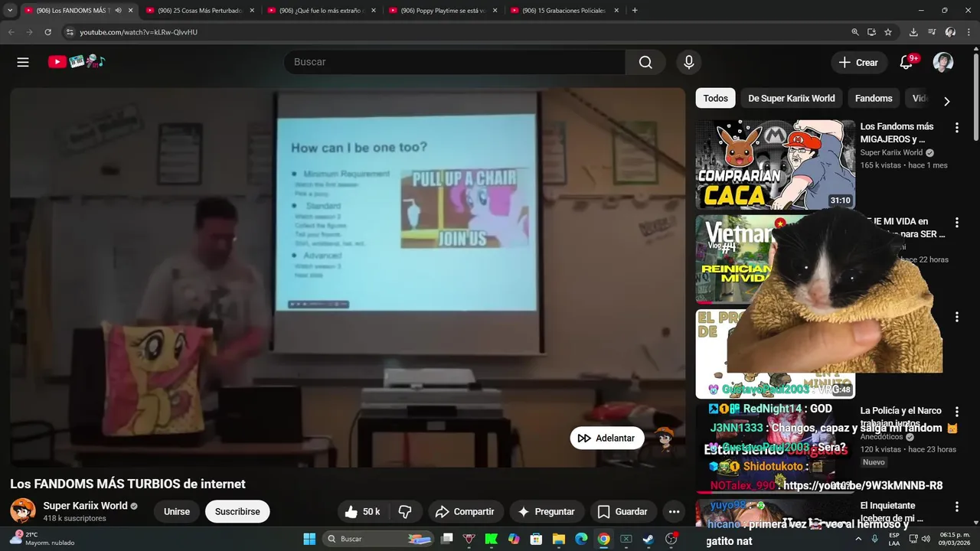Click the browser zoom magnifier icon
The image size is (980, 551).
tap(855, 32)
